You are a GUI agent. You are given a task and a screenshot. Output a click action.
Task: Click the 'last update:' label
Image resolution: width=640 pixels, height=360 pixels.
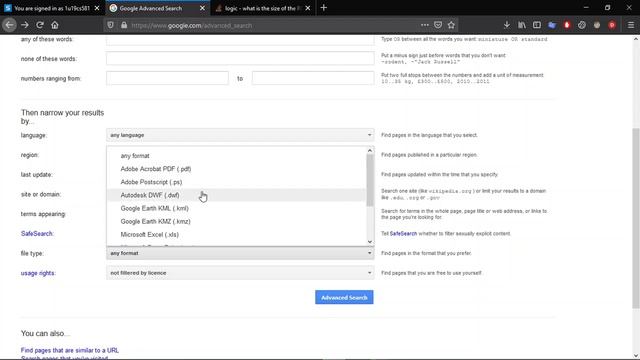[x=36, y=175]
